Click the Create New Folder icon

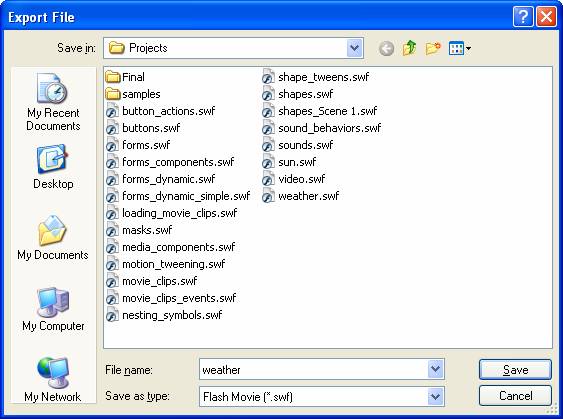[433, 48]
